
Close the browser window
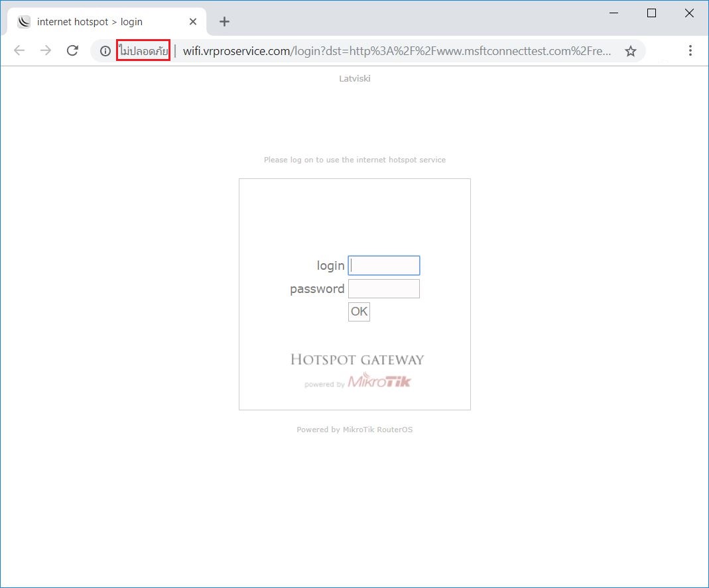coord(689,13)
